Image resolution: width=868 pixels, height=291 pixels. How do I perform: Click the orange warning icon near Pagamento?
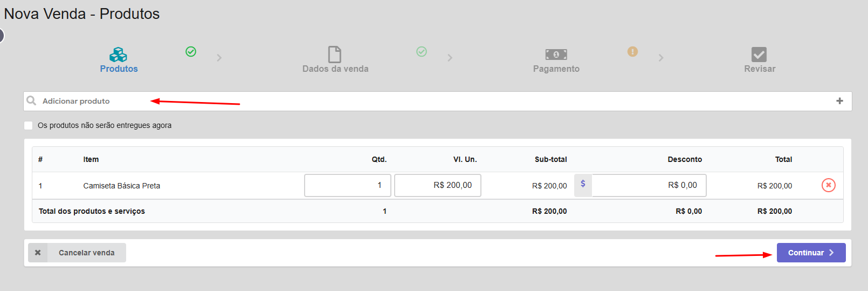[x=632, y=52]
